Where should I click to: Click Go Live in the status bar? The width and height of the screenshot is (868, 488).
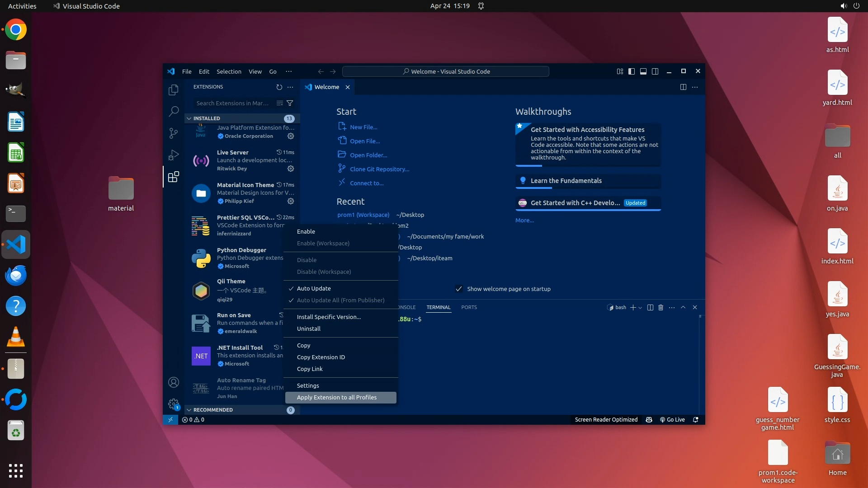pos(672,419)
